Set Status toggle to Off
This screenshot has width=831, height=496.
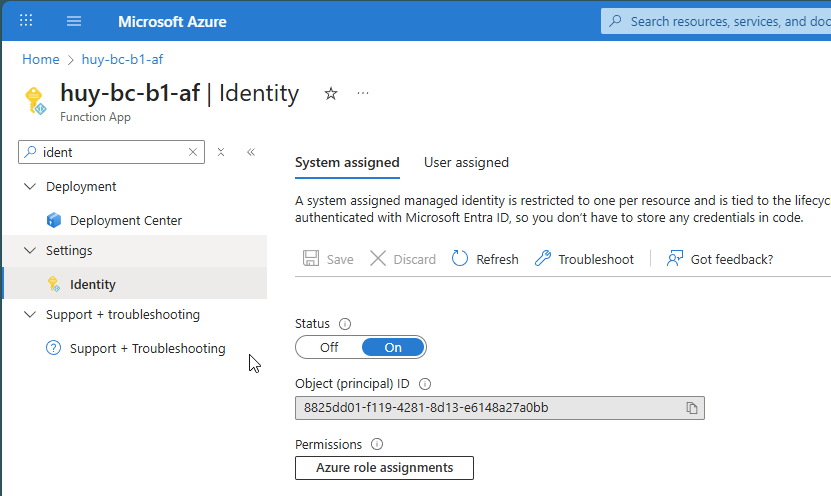coord(329,348)
